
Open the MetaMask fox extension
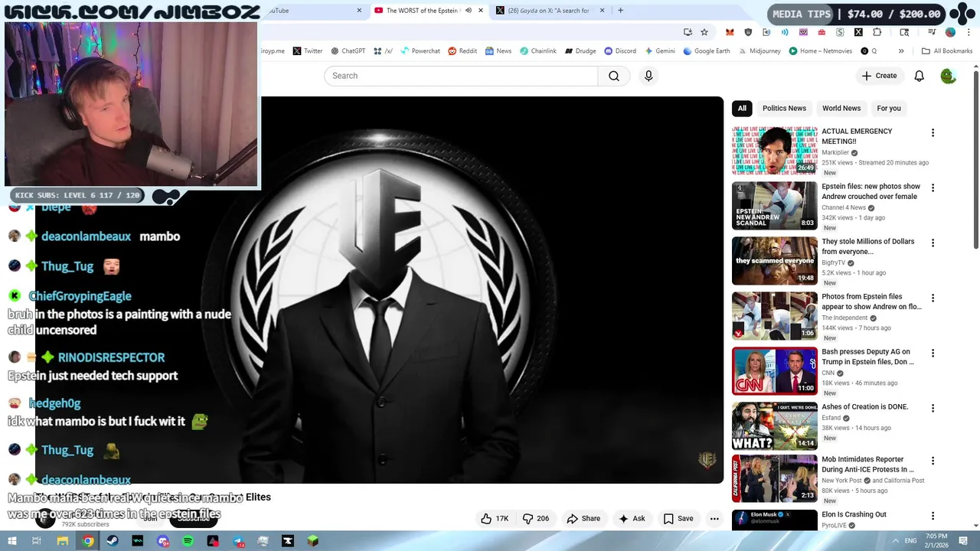click(730, 32)
